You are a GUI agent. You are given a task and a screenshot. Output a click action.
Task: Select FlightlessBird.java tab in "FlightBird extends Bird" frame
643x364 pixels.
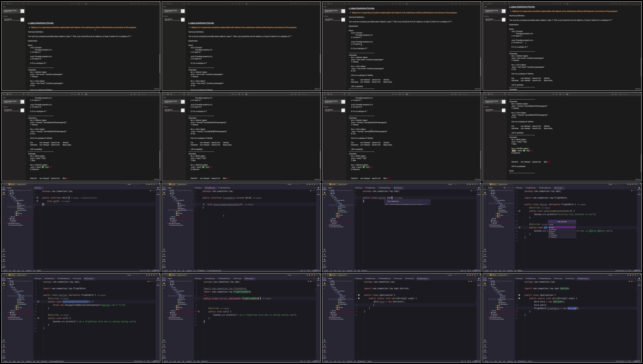[224, 188]
